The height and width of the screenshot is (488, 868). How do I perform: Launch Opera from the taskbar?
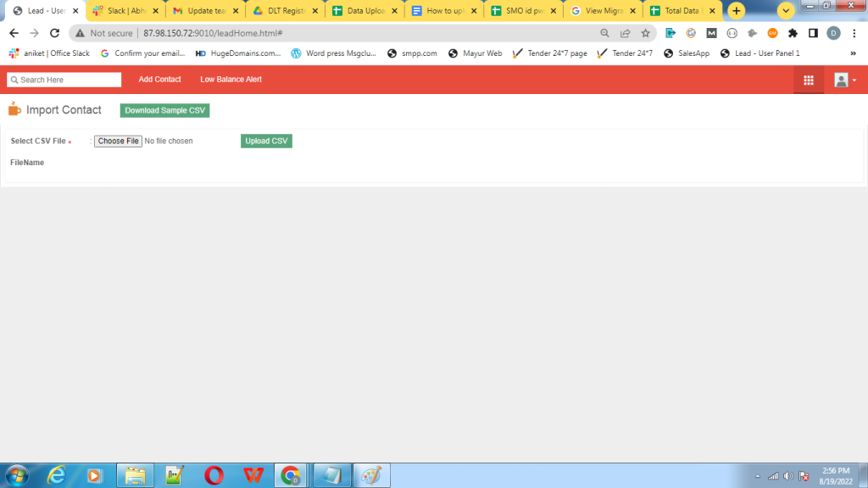214,475
